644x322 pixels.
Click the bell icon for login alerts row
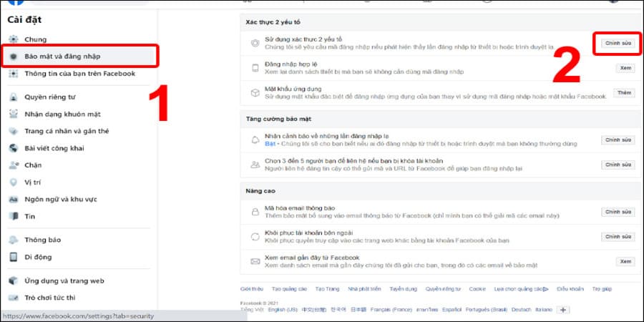(255, 140)
